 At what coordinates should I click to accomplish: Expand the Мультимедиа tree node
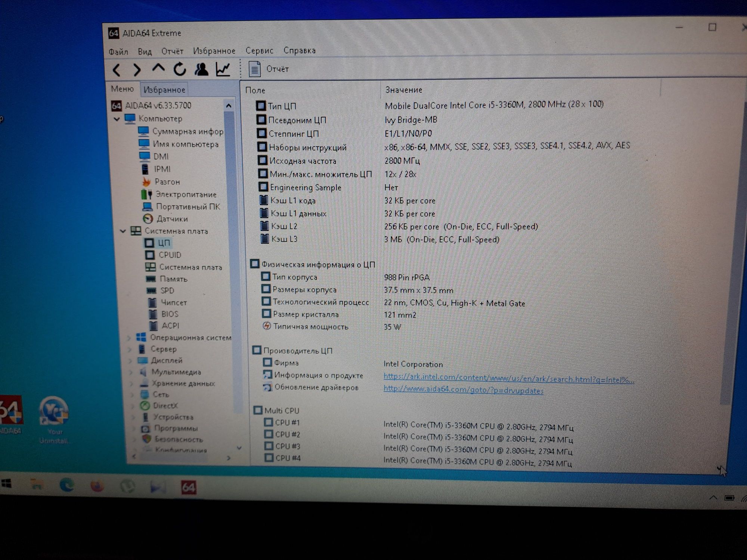coord(131,372)
